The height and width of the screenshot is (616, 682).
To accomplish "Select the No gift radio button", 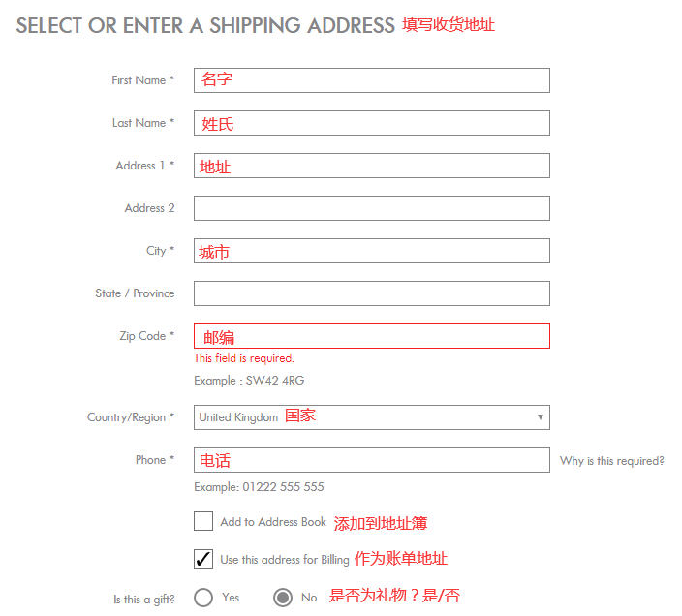I will (x=283, y=598).
